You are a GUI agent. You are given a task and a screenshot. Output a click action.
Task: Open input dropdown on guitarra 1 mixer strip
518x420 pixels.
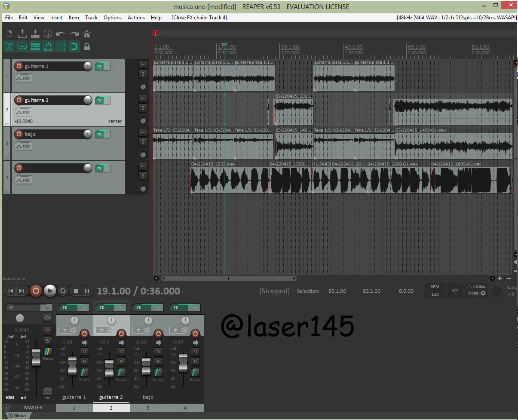tap(68, 330)
